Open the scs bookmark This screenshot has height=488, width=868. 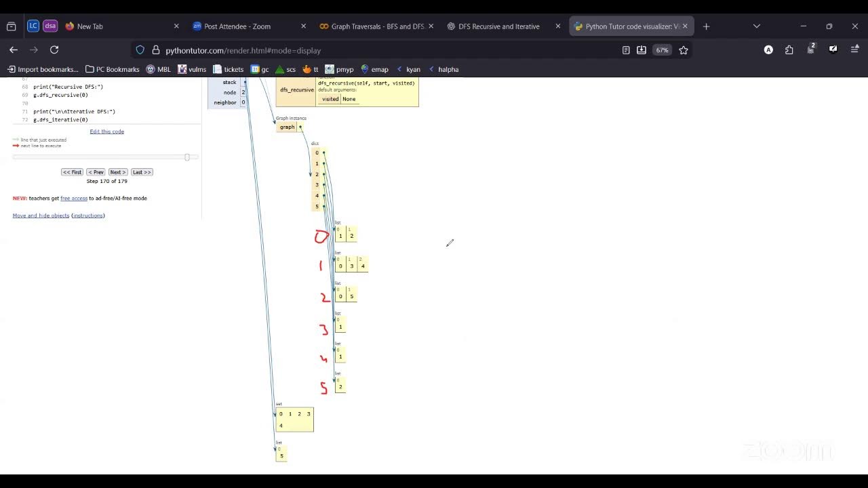tap(286, 69)
